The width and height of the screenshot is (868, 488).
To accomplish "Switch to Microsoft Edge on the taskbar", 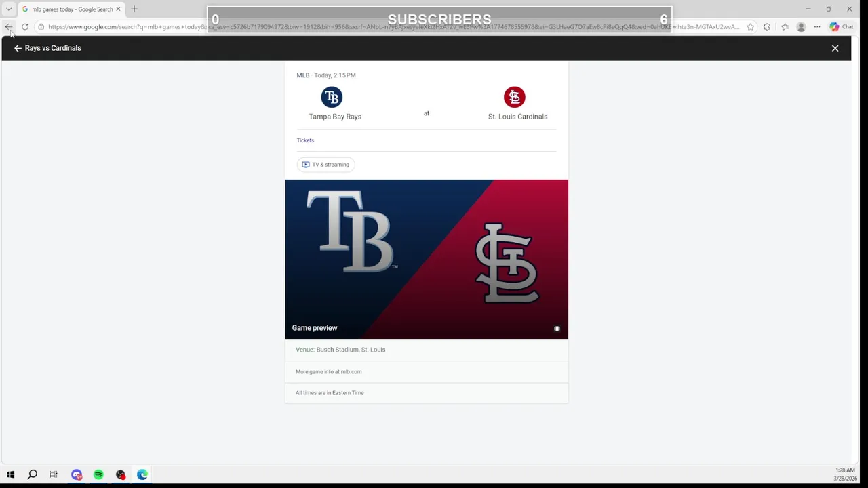I will click(142, 474).
